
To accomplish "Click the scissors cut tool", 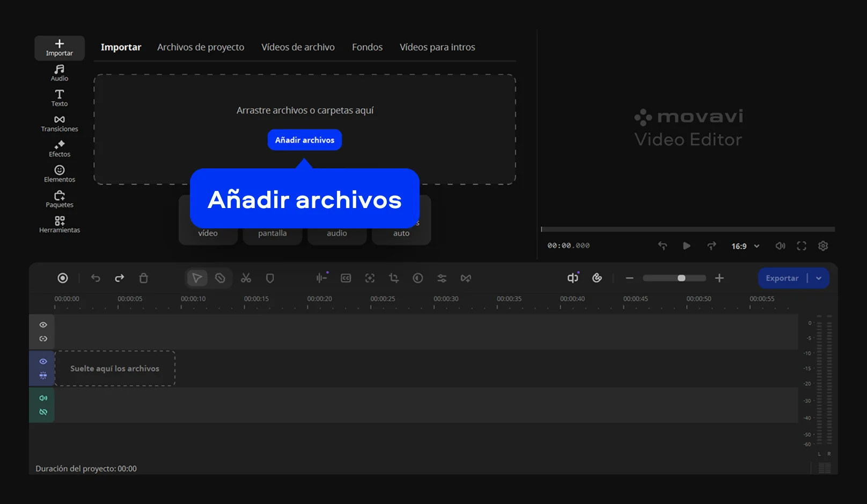I will click(x=246, y=278).
